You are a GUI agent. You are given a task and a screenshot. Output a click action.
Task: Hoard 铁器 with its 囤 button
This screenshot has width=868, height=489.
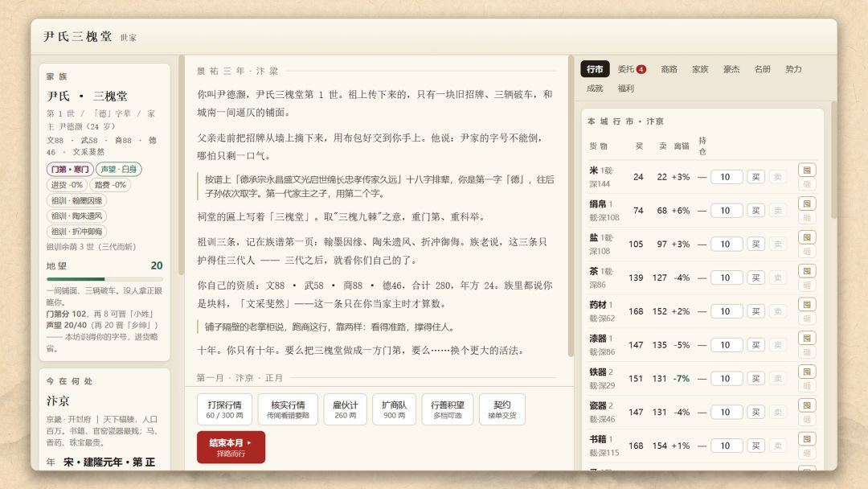807,372
